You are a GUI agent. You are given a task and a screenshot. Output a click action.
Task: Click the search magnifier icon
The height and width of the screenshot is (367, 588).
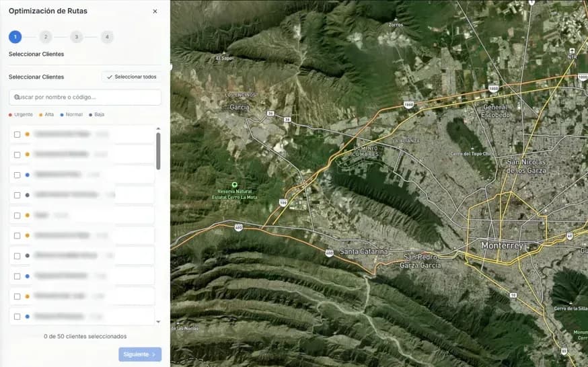[17, 97]
